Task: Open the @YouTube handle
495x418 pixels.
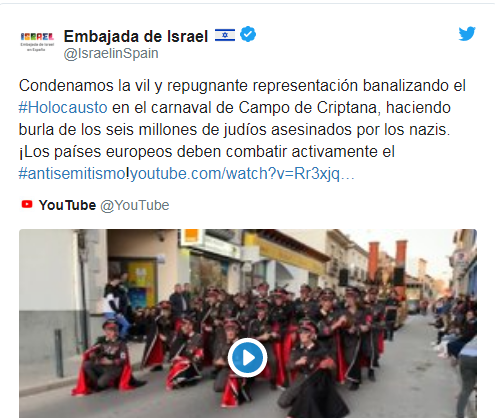Action: point(135,205)
